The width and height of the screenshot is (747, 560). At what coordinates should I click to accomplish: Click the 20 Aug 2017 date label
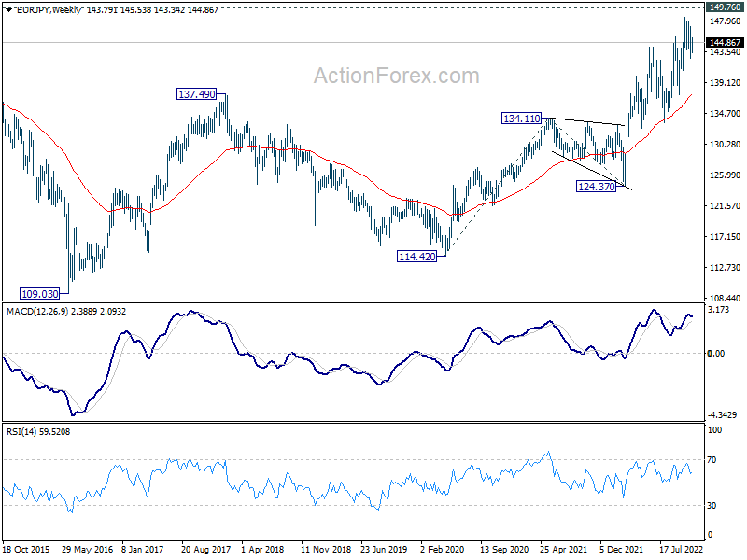(205, 550)
